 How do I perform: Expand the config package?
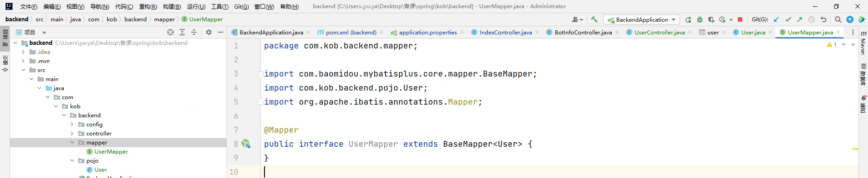72,124
